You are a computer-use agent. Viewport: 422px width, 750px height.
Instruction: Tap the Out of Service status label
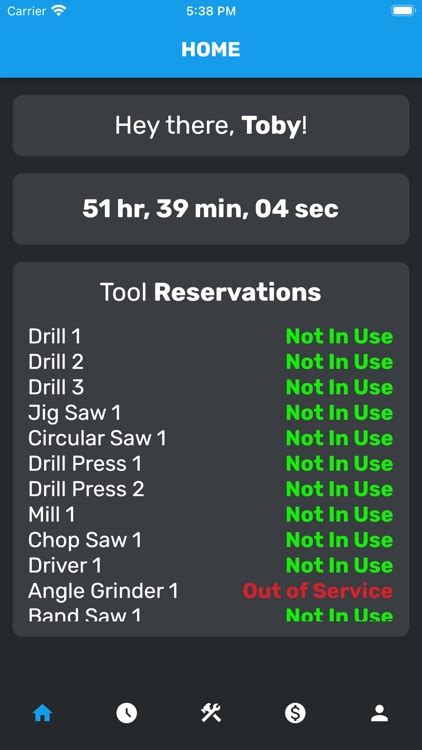[x=318, y=591]
